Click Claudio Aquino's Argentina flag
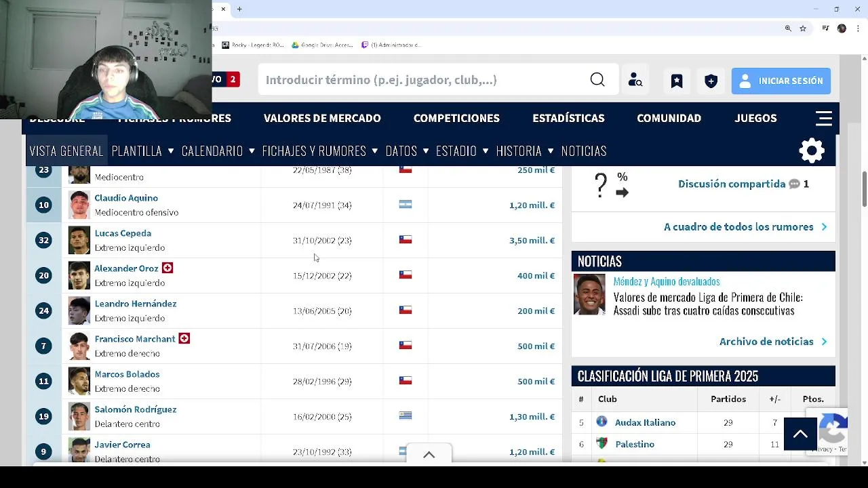 point(406,204)
